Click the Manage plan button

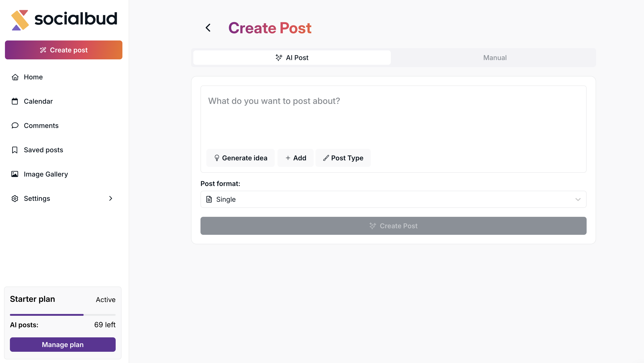click(63, 345)
